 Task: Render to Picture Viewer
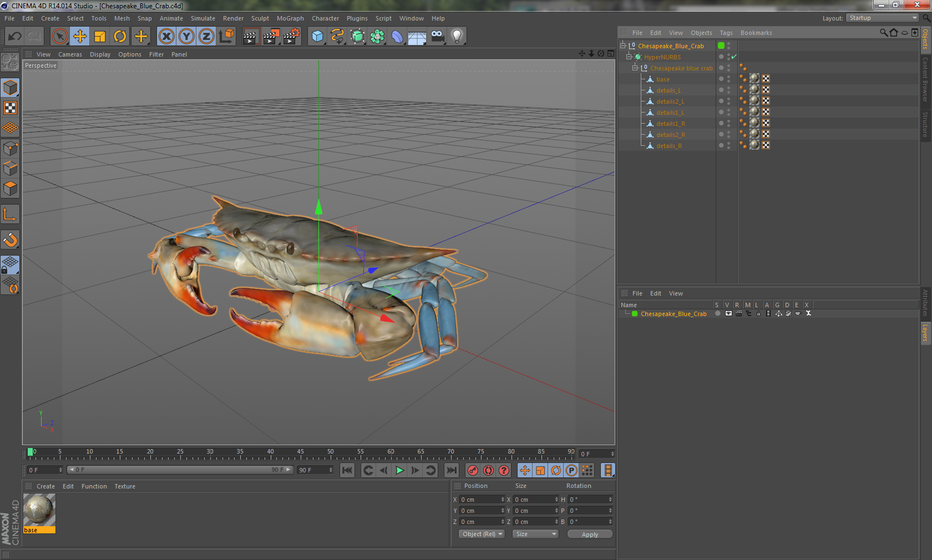[271, 37]
